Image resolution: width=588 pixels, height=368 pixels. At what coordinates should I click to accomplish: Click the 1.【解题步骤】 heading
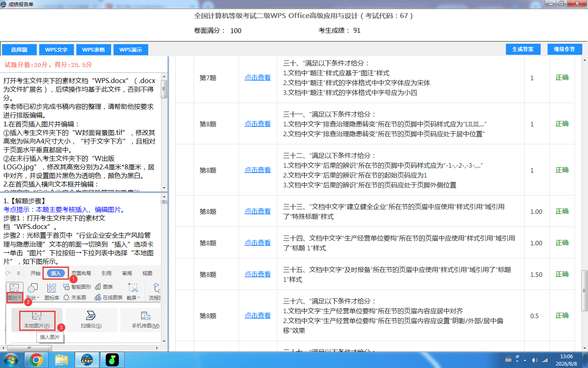coord(25,201)
